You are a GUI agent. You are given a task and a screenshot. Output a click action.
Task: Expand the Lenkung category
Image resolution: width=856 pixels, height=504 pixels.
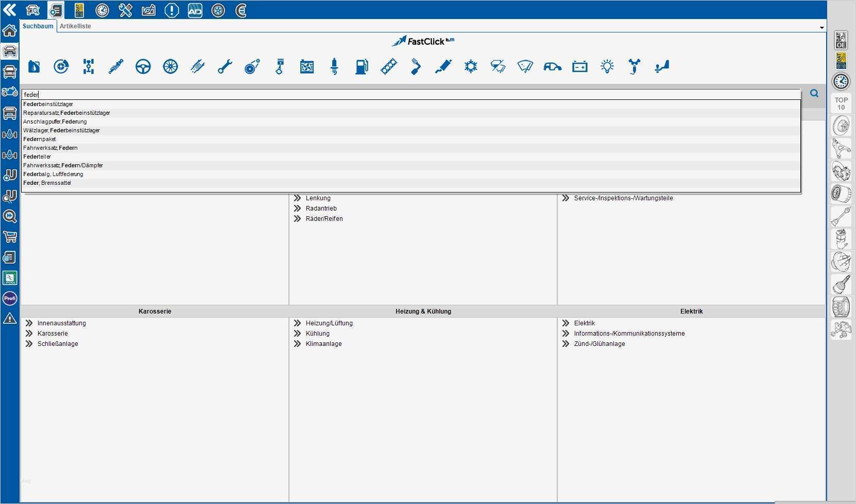[x=297, y=198]
